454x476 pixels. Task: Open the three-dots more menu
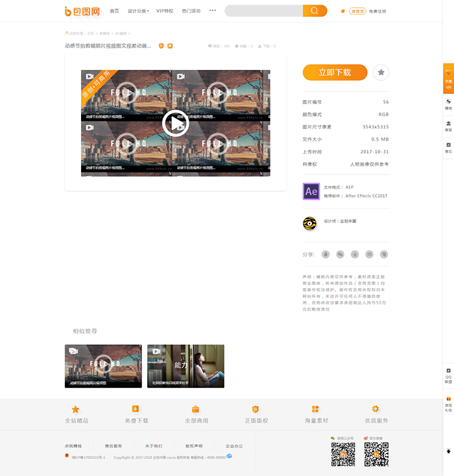point(213,10)
